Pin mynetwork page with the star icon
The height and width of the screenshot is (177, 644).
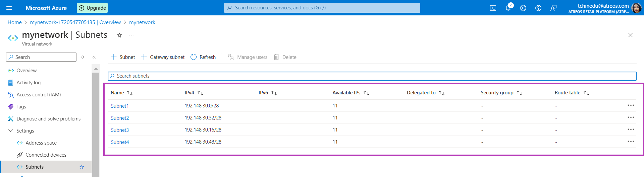119,35
